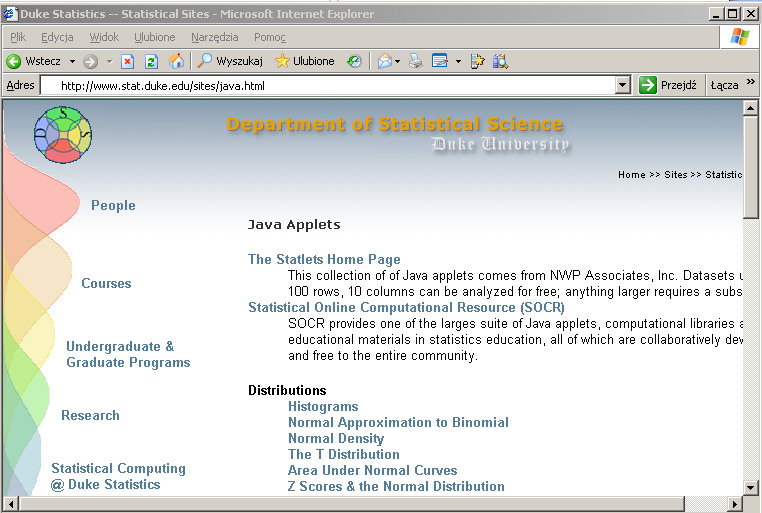
Task: Open the Ulubione favorites star button
Action: click(305, 61)
